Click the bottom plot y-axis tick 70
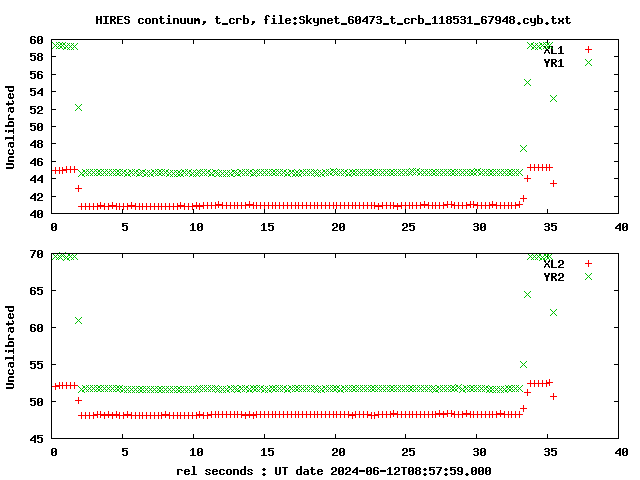640x480 pixels. (36, 254)
